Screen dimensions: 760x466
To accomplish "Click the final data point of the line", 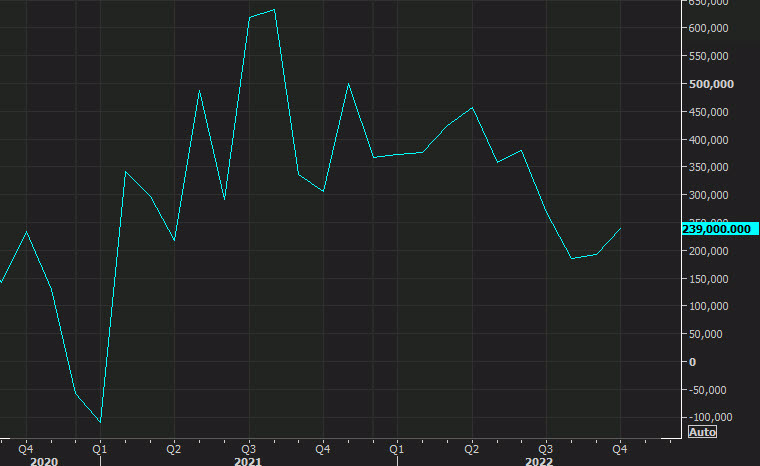I will click(620, 228).
